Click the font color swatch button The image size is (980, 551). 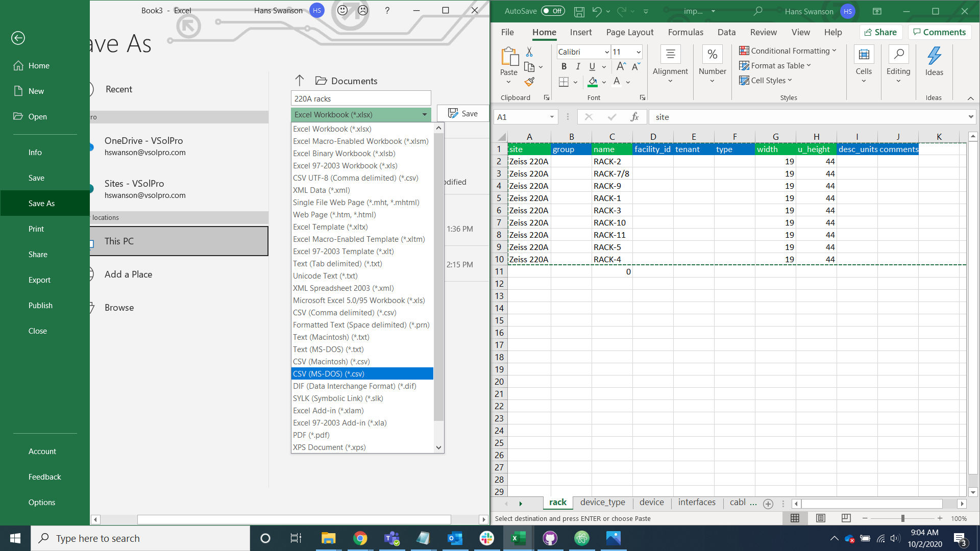coord(617,82)
